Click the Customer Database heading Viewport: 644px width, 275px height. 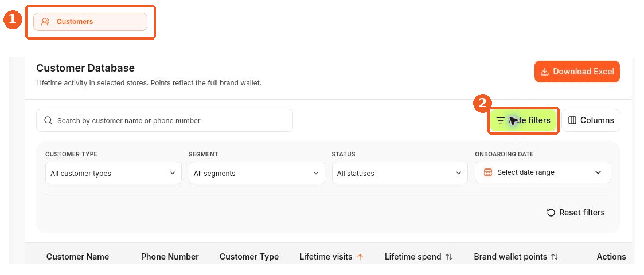coord(85,68)
